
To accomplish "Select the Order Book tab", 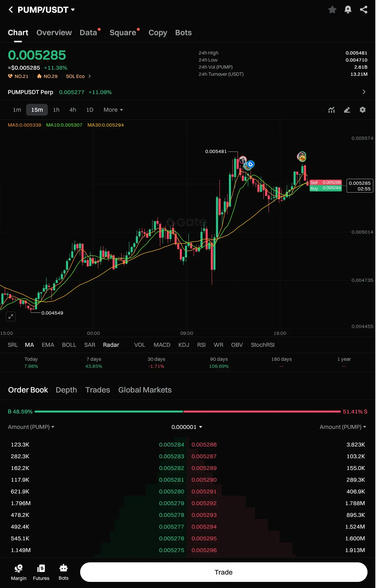I will [28, 390].
